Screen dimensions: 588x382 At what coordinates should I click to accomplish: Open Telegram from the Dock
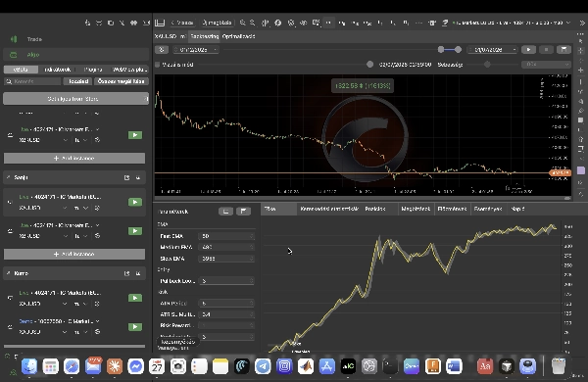[x=263, y=366]
